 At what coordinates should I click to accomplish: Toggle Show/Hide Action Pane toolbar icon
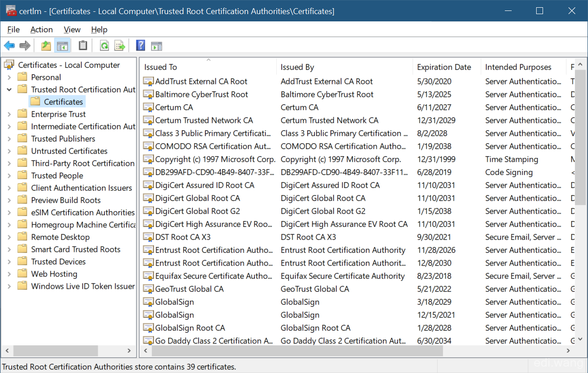tap(156, 46)
